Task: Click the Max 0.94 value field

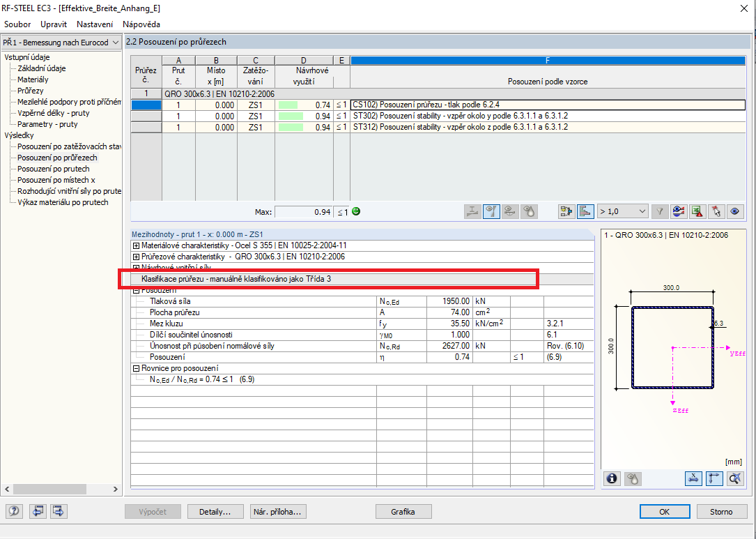Action: tap(303, 212)
